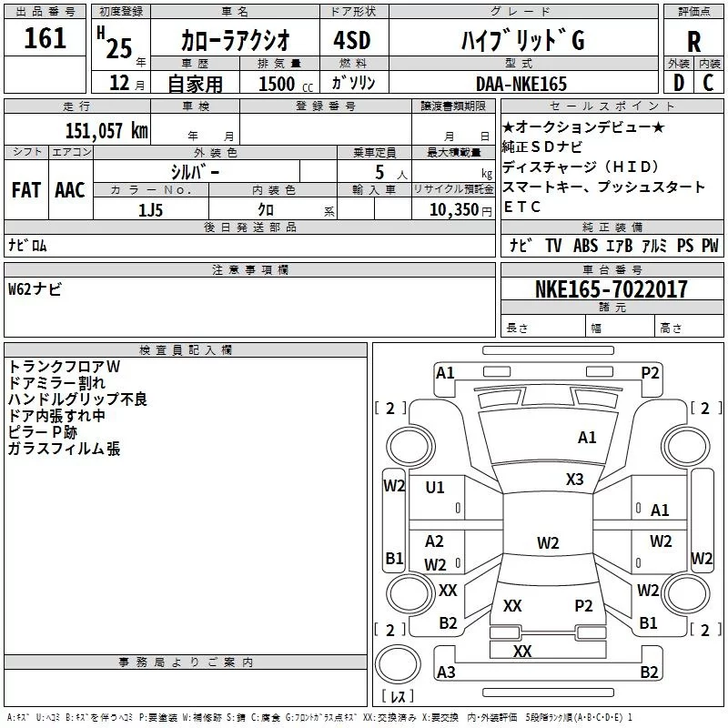Select the P2 marker at the front corner
728x728 pixels.
[x=650, y=372]
